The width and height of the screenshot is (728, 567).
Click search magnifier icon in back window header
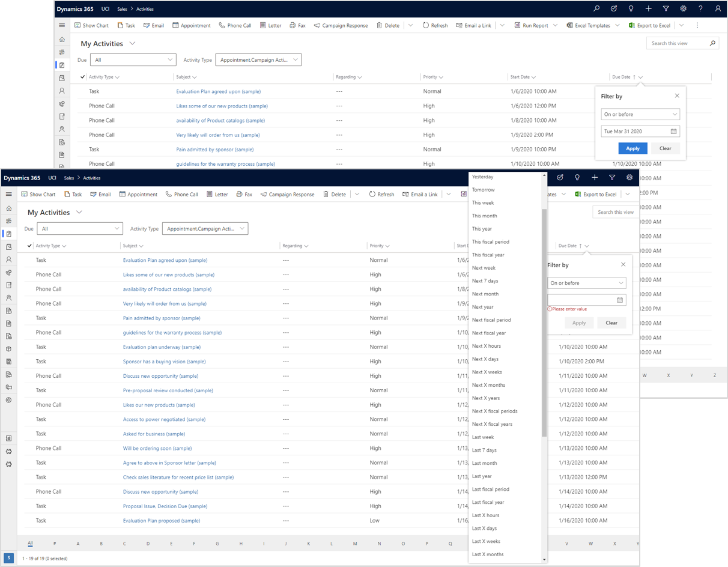coord(596,9)
